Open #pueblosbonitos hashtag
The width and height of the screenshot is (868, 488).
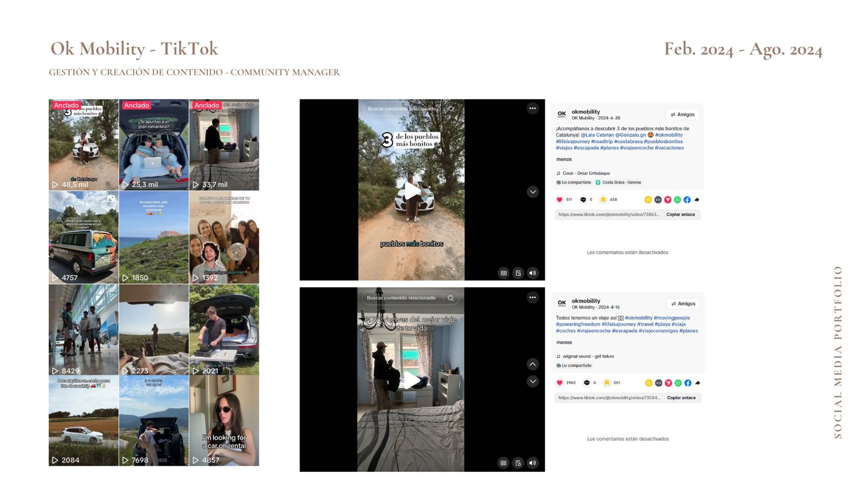point(663,142)
